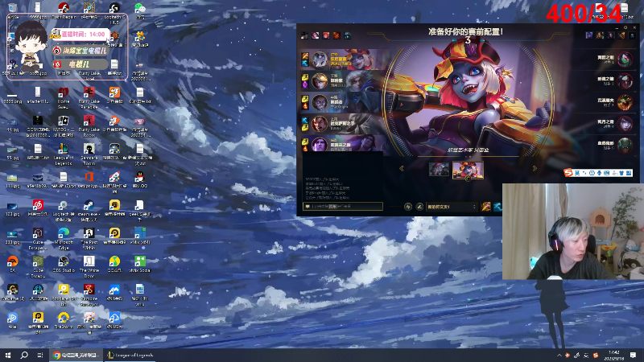Select the second (blue) summoner spell slot
The width and height of the screenshot is (644, 362).
(x=497, y=207)
